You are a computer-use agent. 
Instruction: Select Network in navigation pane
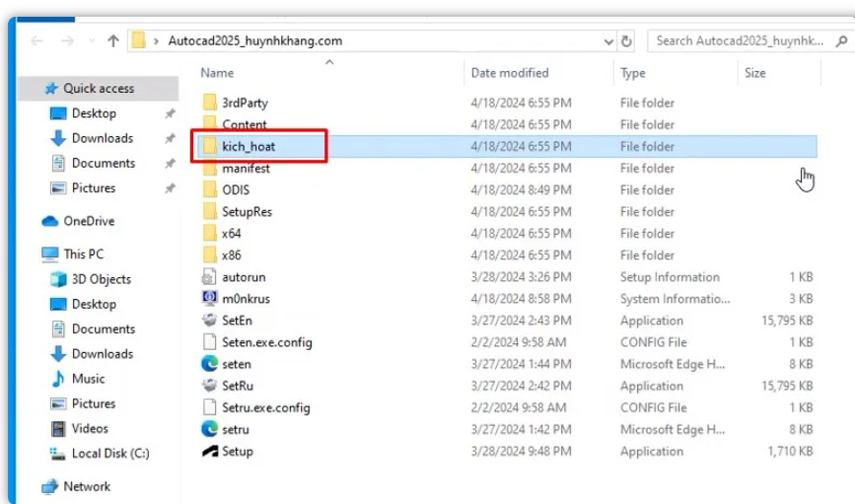[87, 486]
